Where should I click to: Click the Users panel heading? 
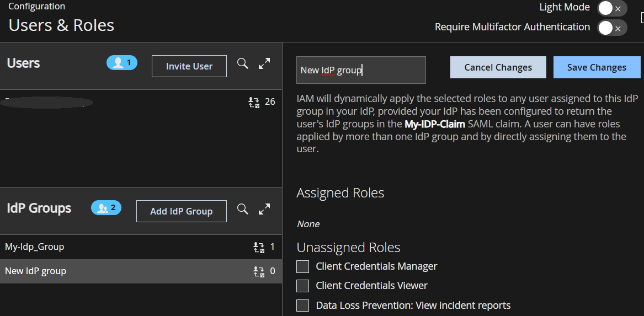(23, 63)
